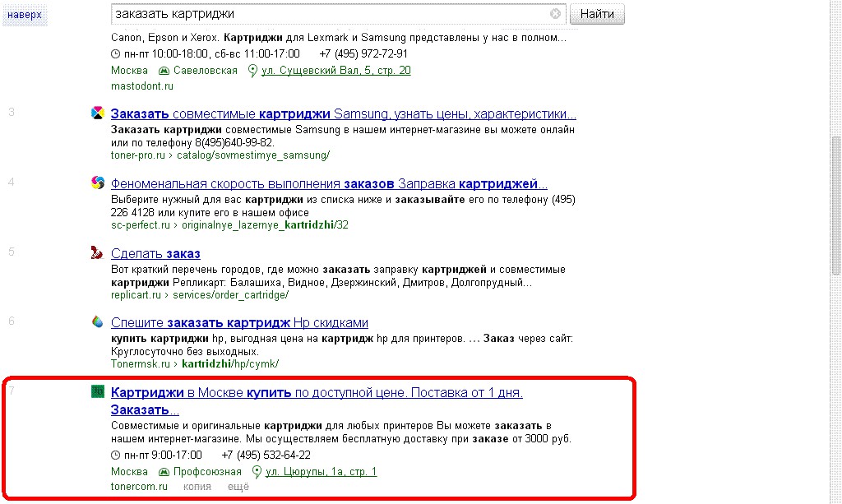Click the clock icon beside пн-пт 9:00-17:00
Image resolution: width=842 pixels, height=504 pixels.
click(115, 455)
